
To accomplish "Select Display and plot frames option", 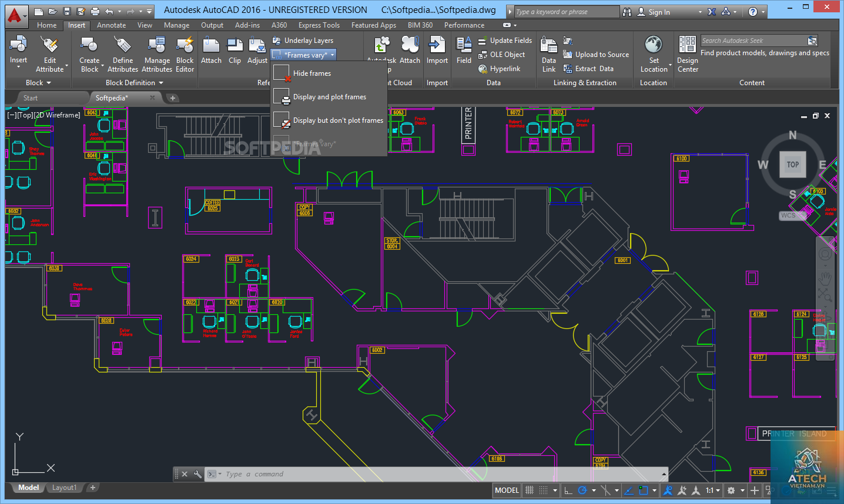I will coord(329,97).
